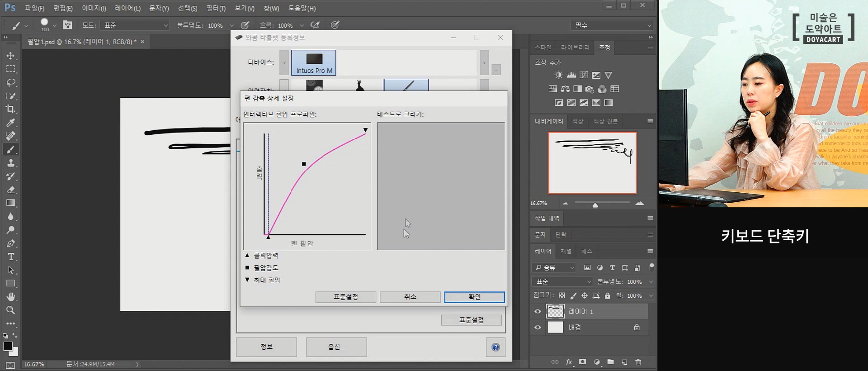Open Wacom help question mark icon
This screenshot has height=371, width=868.
pos(495,347)
